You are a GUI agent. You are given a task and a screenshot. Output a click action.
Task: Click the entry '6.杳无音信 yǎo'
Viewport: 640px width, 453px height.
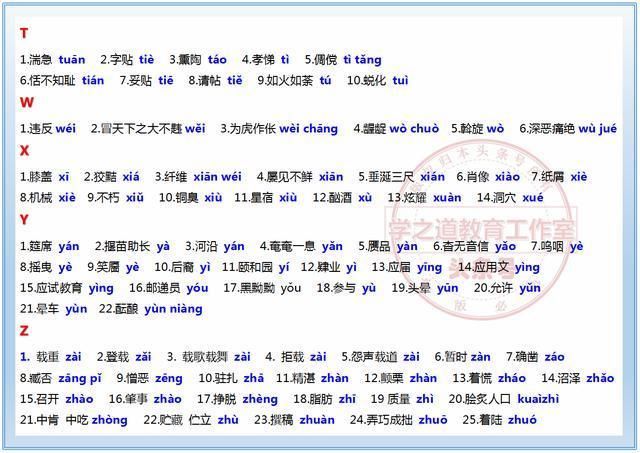(474, 246)
